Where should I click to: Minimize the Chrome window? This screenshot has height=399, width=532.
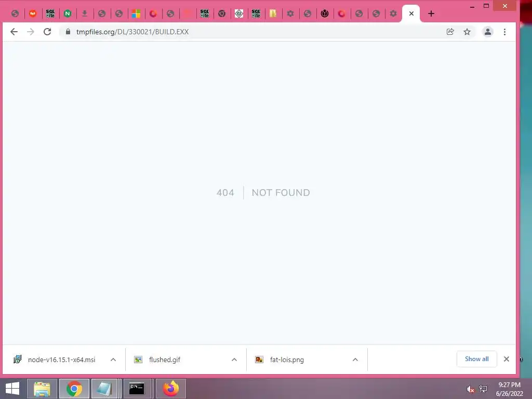point(472,6)
